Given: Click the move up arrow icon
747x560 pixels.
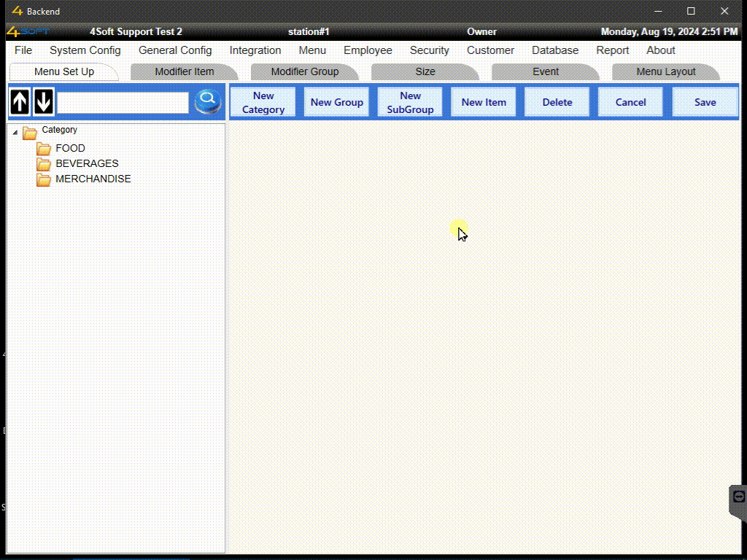Looking at the screenshot, I should coord(20,101).
